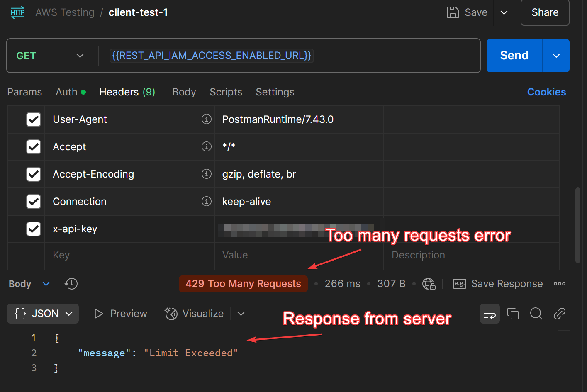Search within the response body
This screenshot has width=587, height=392.
pyautogui.click(x=536, y=314)
